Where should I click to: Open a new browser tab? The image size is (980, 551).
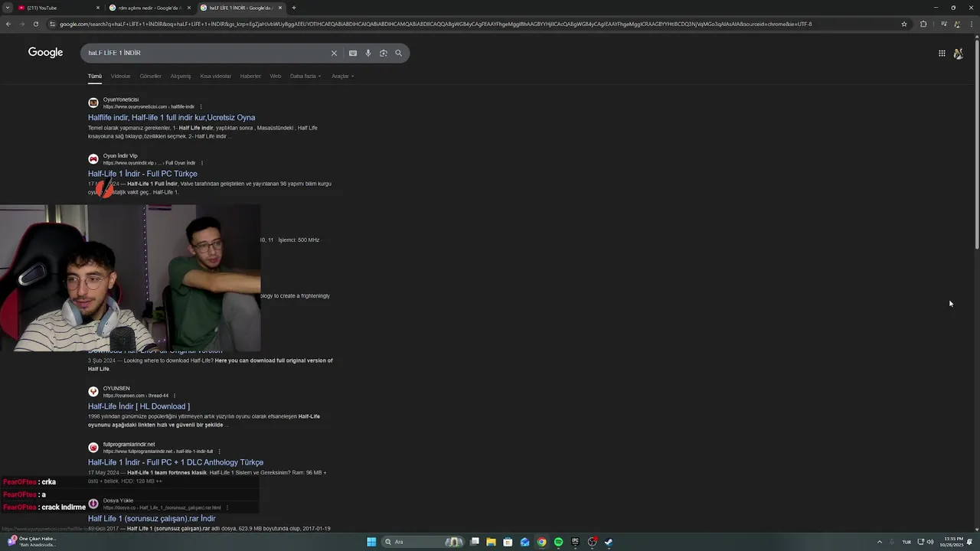(x=294, y=8)
